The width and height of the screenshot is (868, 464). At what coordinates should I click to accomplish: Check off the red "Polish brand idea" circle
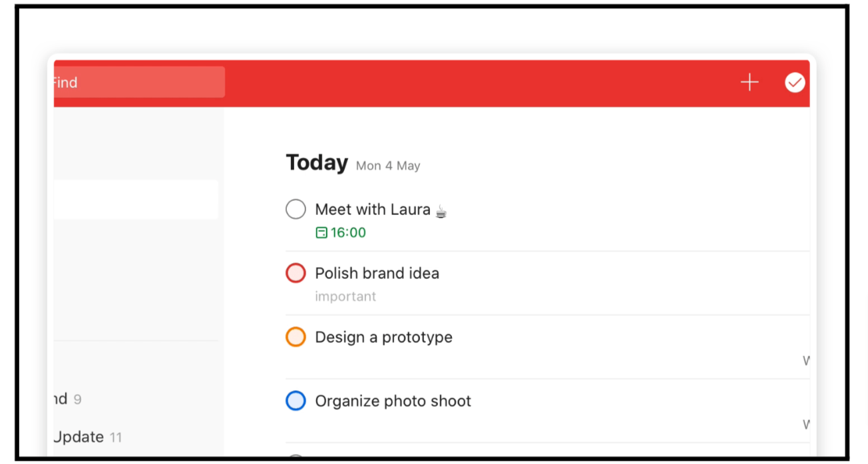(296, 273)
